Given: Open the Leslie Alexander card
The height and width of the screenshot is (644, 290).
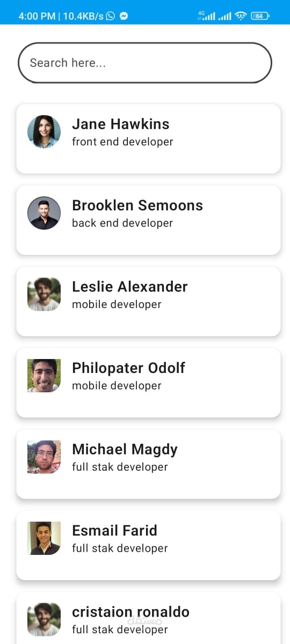Looking at the screenshot, I should coord(149,302).
